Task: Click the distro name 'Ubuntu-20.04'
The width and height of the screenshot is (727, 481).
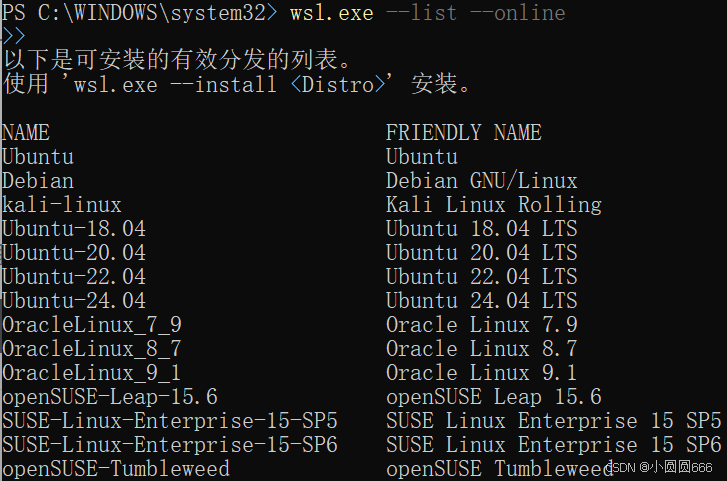Action: pyautogui.click(x=74, y=253)
